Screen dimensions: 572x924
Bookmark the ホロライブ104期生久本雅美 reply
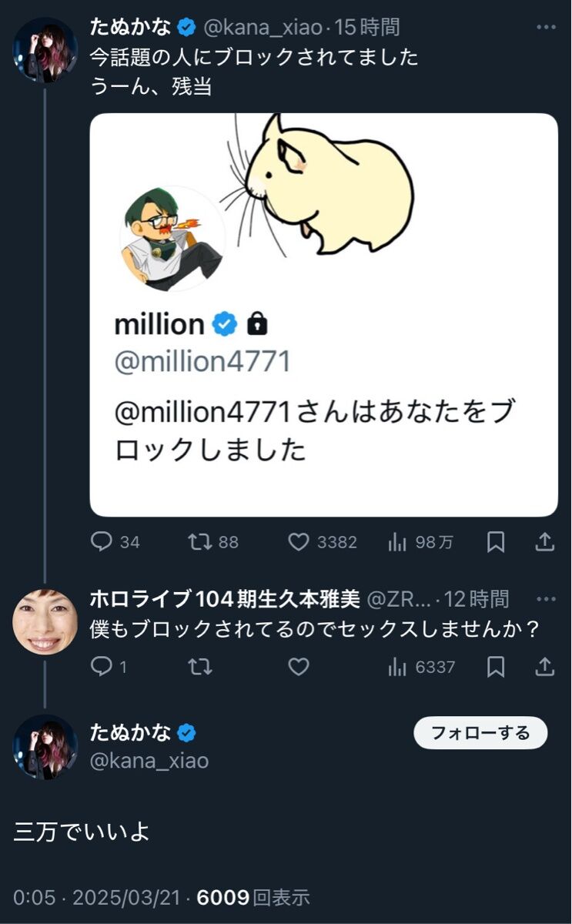[x=496, y=667]
